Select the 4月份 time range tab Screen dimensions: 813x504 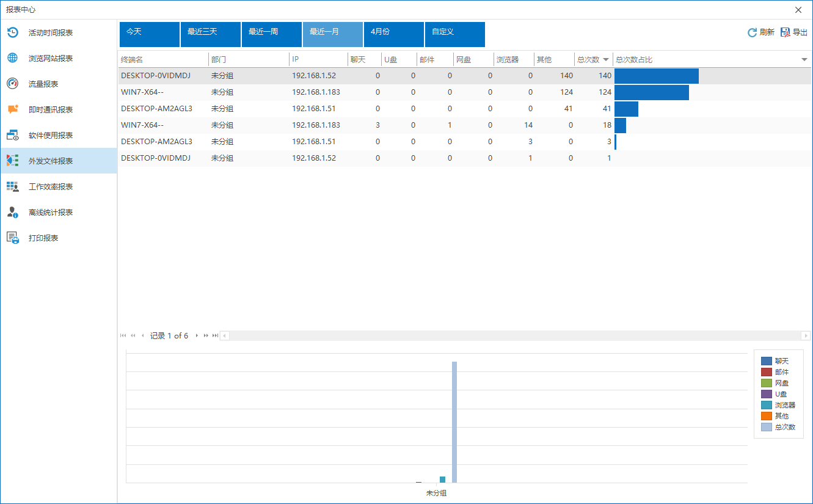pyautogui.click(x=394, y=35)
